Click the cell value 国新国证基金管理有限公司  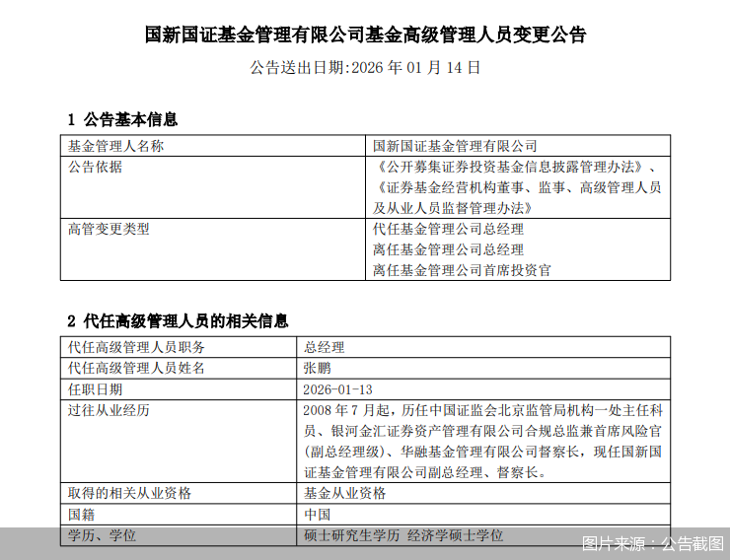point(455,146)
